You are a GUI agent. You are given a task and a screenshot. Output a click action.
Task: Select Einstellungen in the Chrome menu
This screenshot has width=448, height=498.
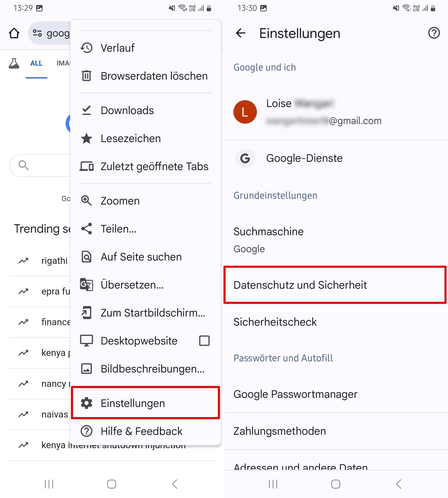[145, 403]
